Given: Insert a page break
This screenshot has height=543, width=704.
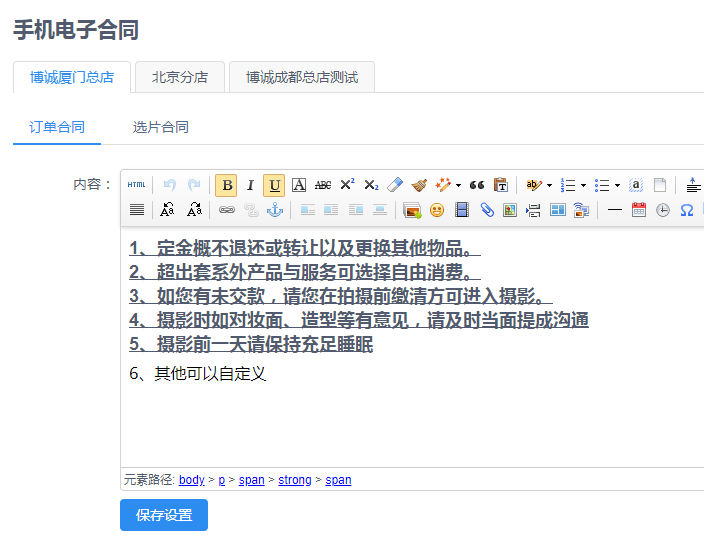Looking at the screenshot, I should [x=533, y=210].
